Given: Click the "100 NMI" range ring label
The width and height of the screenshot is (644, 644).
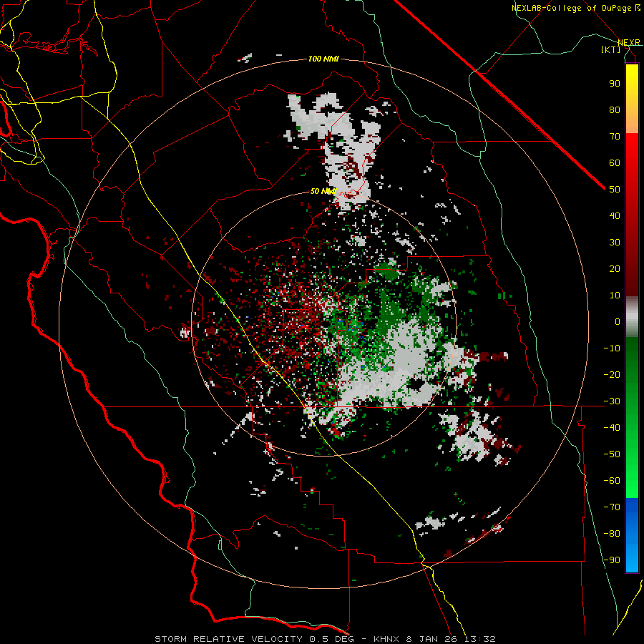Looking at the screenshot, I should click(323, 59).
